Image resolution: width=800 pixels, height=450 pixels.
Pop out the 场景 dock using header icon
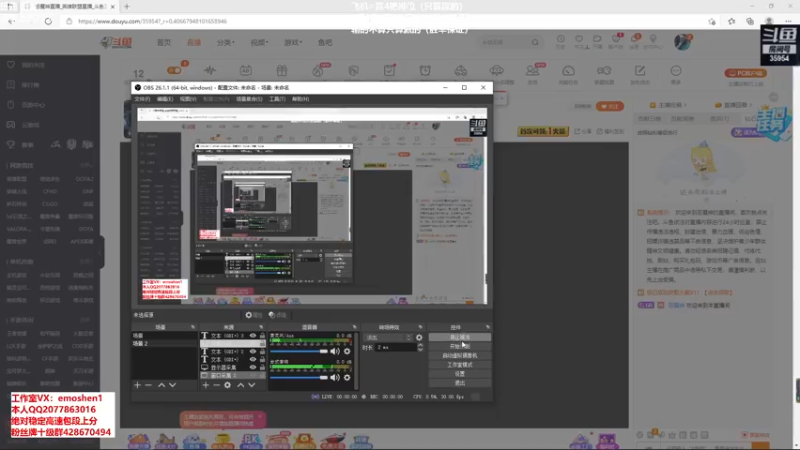pos(193,327)
